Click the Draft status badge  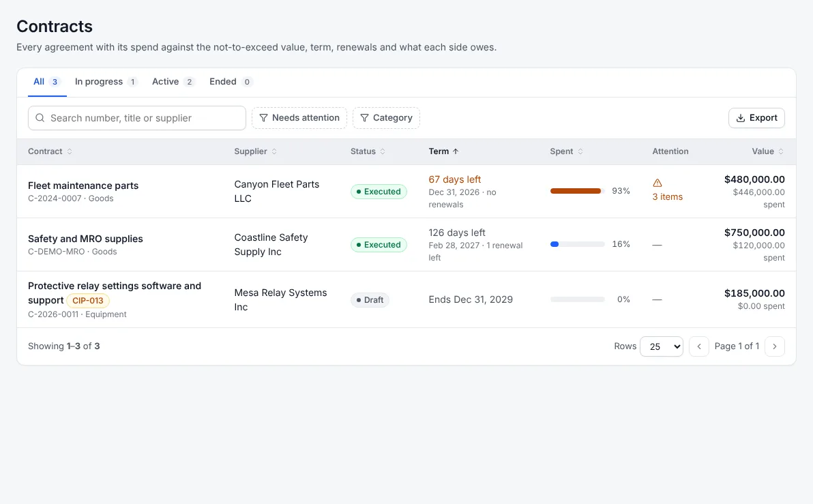370,300
